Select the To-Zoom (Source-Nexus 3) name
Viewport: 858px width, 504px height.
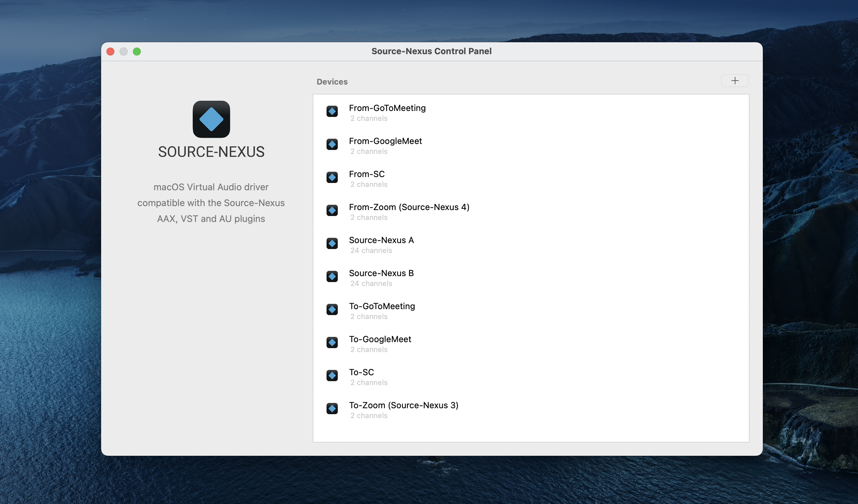404,405
